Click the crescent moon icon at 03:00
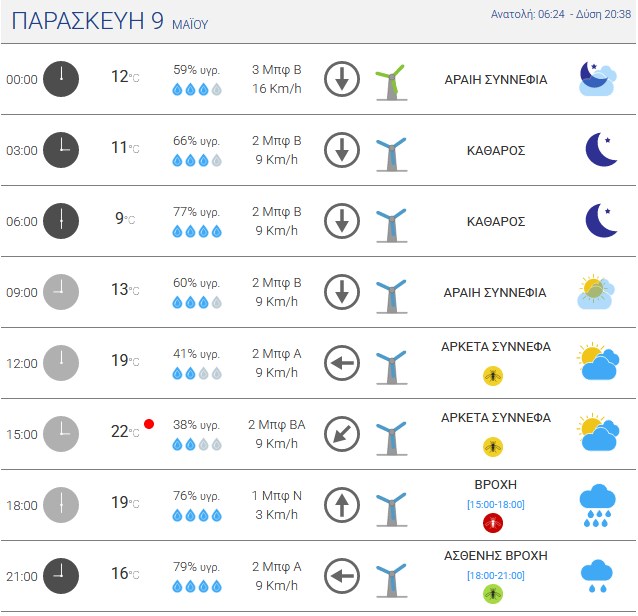 click(x=601, y=149)
